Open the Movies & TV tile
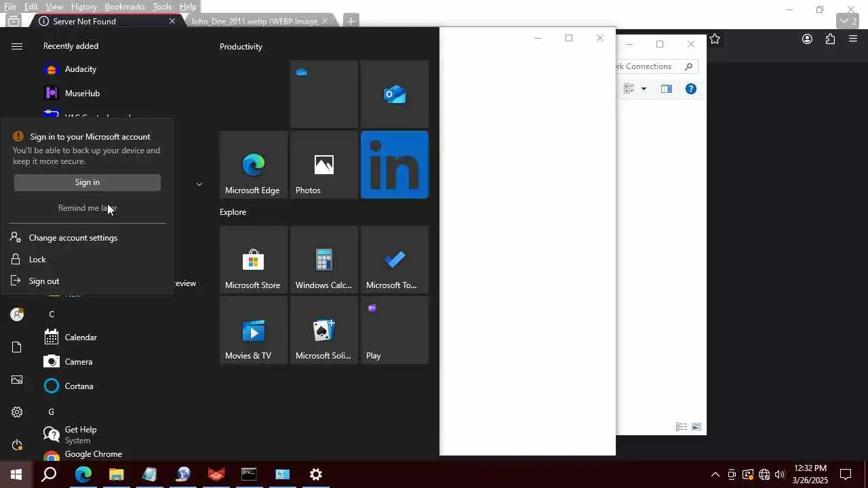Screen dimensions: 868x488 (x=254, y=330)
